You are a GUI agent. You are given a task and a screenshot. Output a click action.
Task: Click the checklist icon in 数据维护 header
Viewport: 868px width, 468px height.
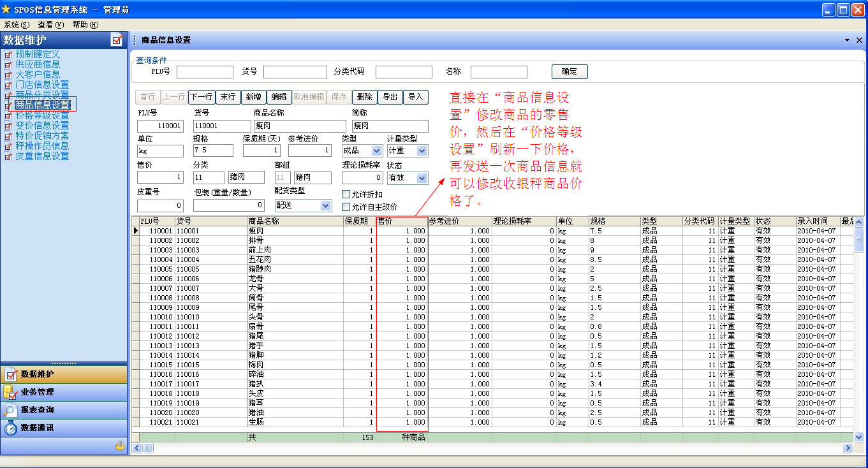point(116,40)
